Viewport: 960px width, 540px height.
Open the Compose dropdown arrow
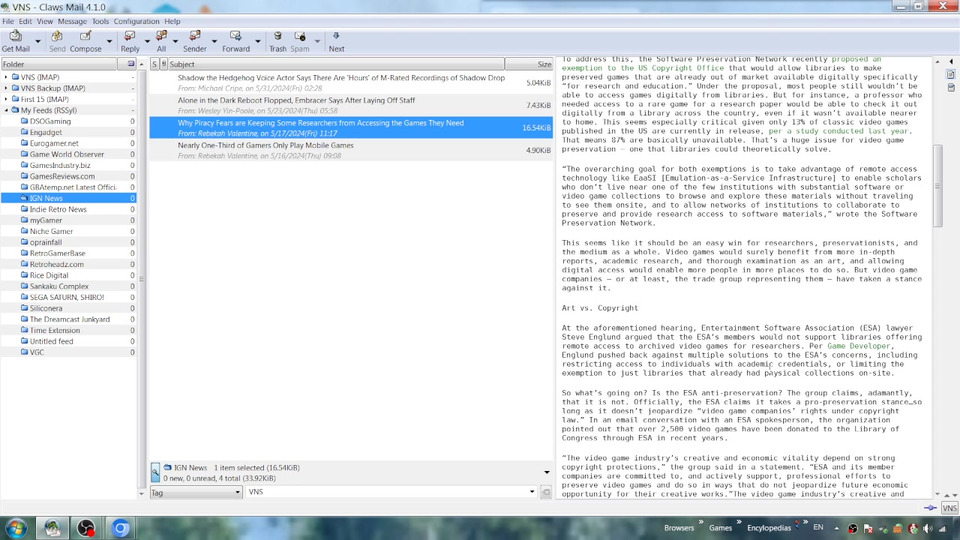click(109, 42)
